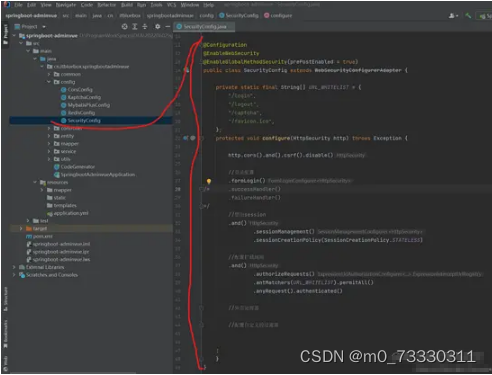Click configure method in the breadcrumb bar
Image resolution: width=492 pixels, height=375 pixels.
click(x=278, y=15)
